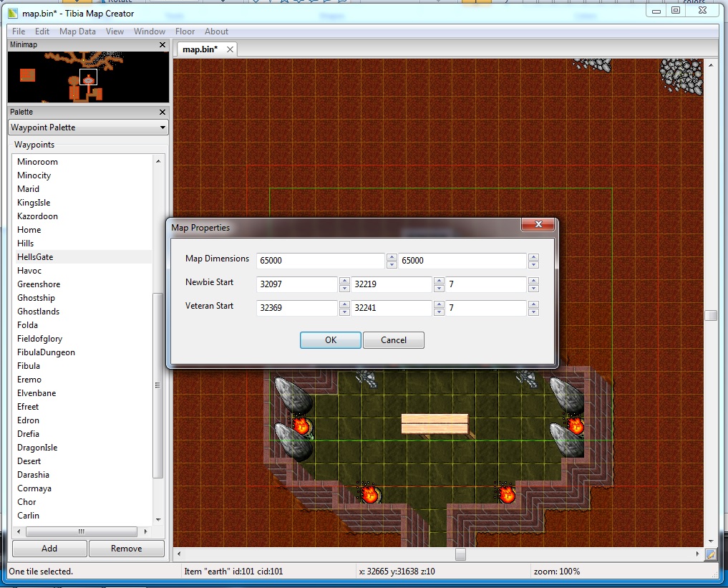The image size is (728, 588).
Task: Click the wooden bench on the map
Action: [435, 424]
